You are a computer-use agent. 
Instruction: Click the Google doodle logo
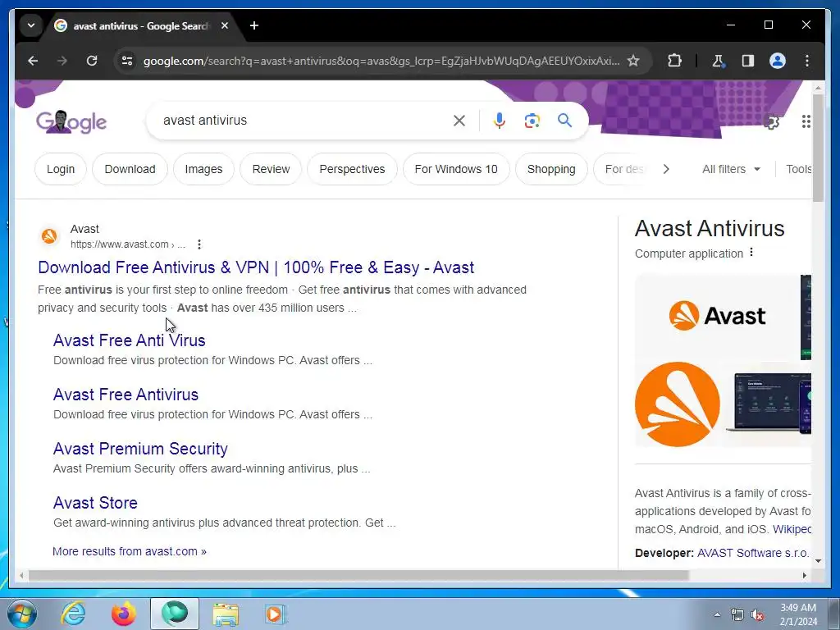pos(71,121)
